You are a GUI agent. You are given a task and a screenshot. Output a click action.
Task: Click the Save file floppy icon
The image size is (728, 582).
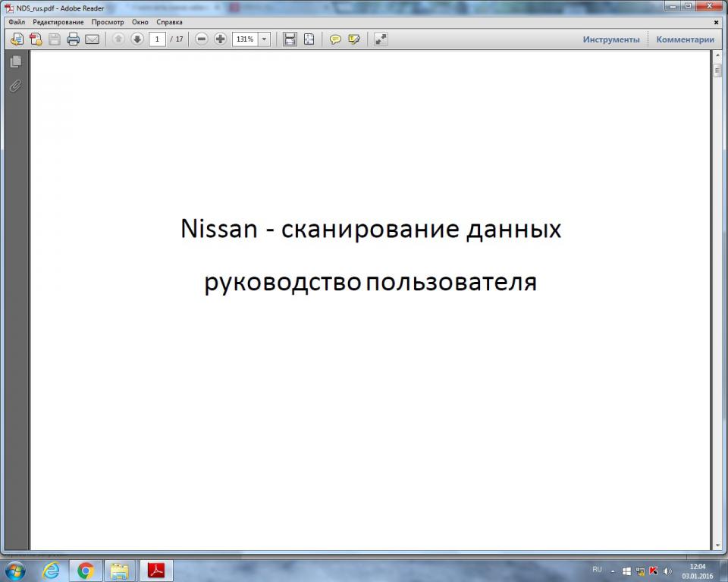click(x=55, y=39)
